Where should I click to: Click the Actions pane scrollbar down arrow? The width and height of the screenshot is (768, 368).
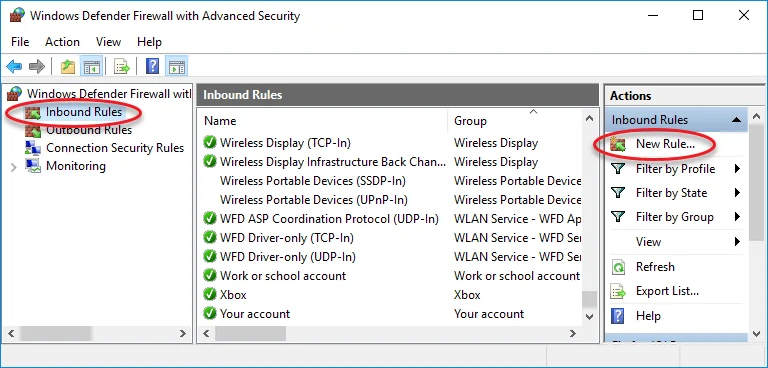[x=756, y=334]
